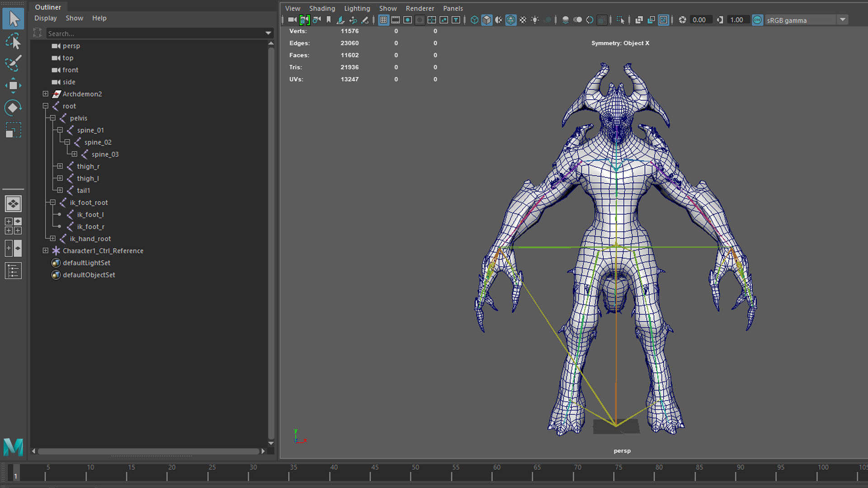Click the X-Ray shading icon

coord(639,20)
